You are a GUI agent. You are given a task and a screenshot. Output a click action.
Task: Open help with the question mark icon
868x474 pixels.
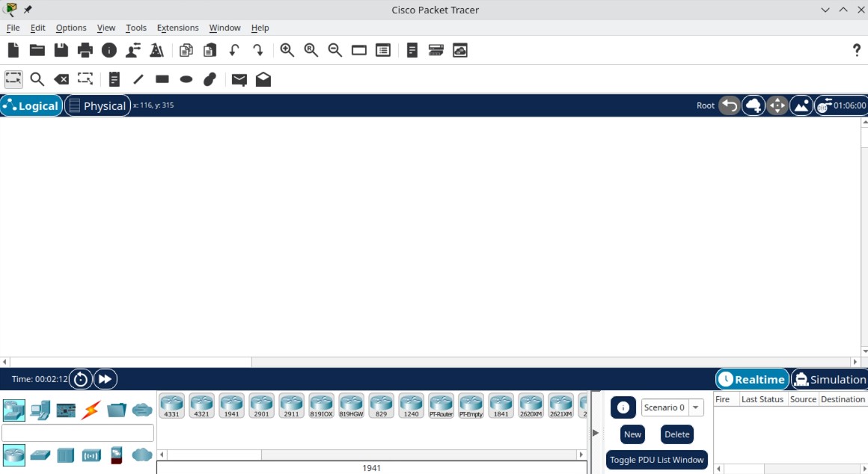(x=856, y=50)
